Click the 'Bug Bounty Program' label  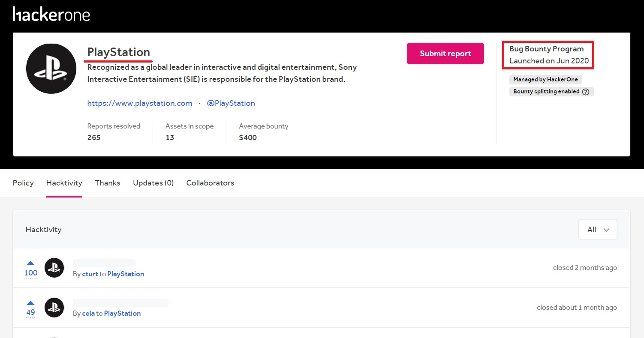547,49
